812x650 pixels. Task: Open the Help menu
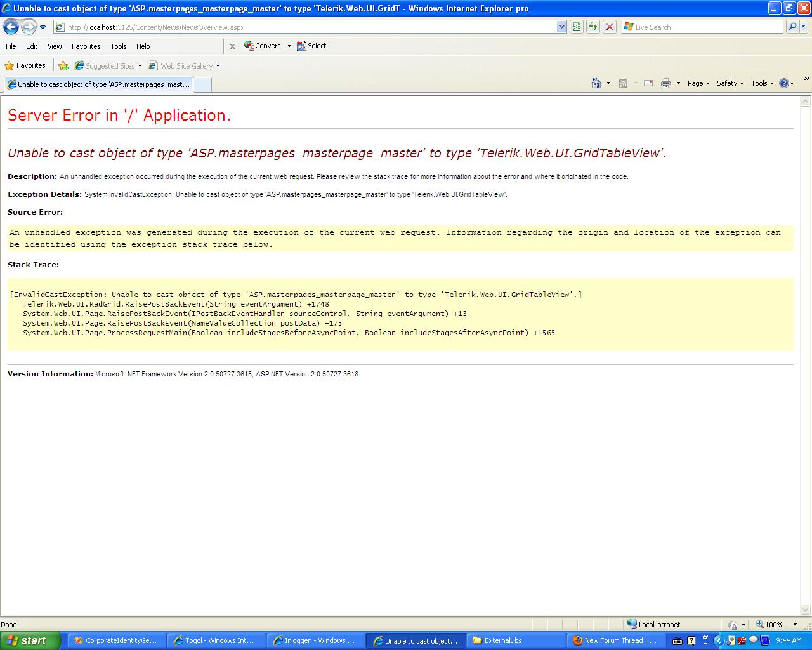pos(143,46)
